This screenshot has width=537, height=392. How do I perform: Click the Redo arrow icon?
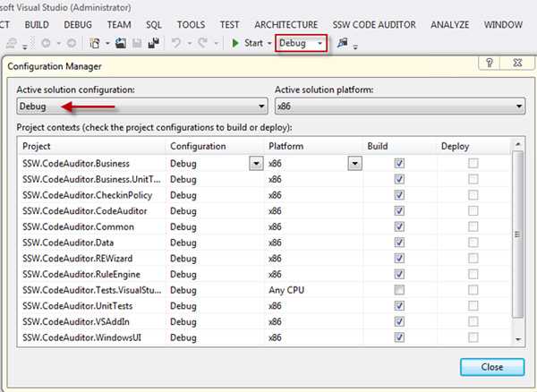click(x=205, y=43)
